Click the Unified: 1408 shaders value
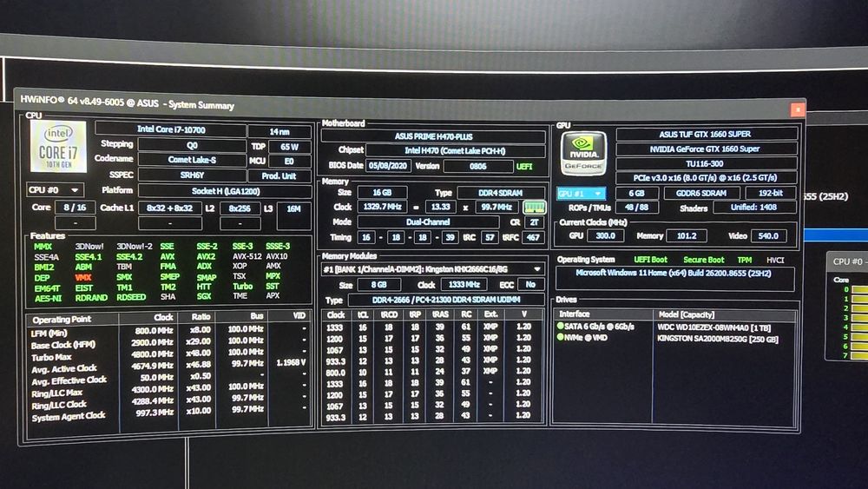The width and height of the screenshot is (868, 489). pyautogui.click(x=754, y=207)
